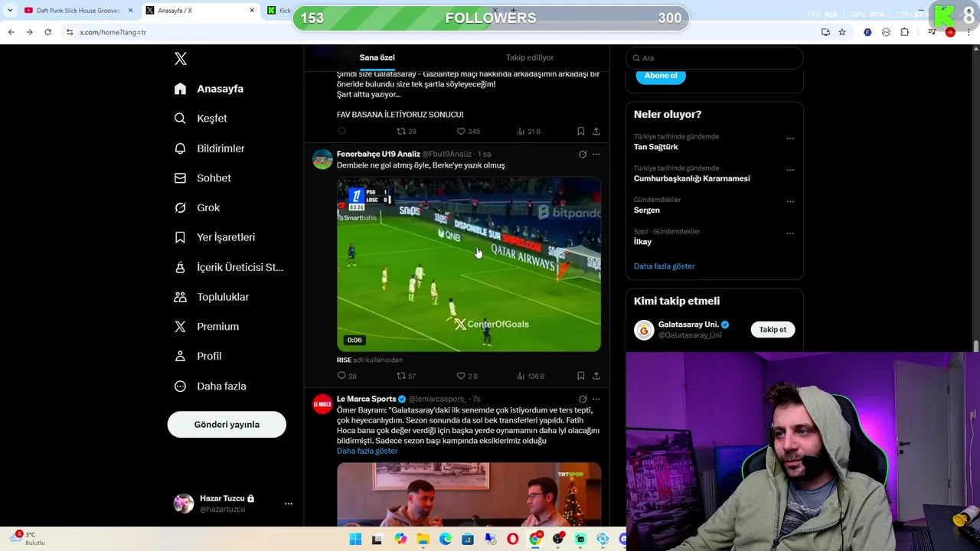
Task: Open Premium page in sidebar
Action: pyautogui.click(x=207, y=327)
